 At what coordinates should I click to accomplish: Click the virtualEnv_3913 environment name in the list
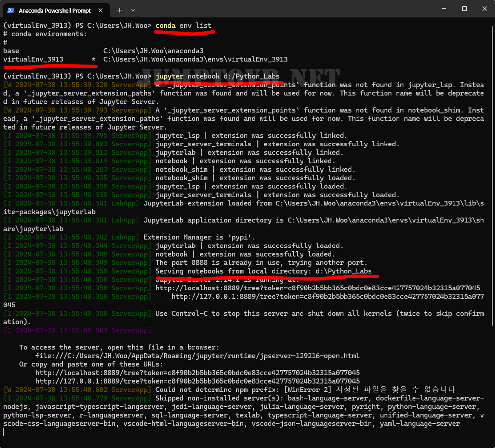coord(33,59)
